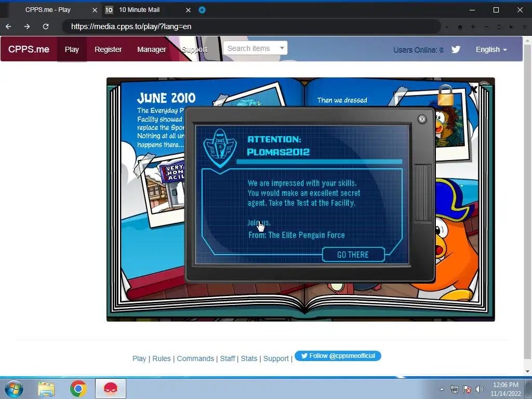Open the Windows Start menu
The height and width of the screenshot is (399, 532).
(x=14, y=389)
